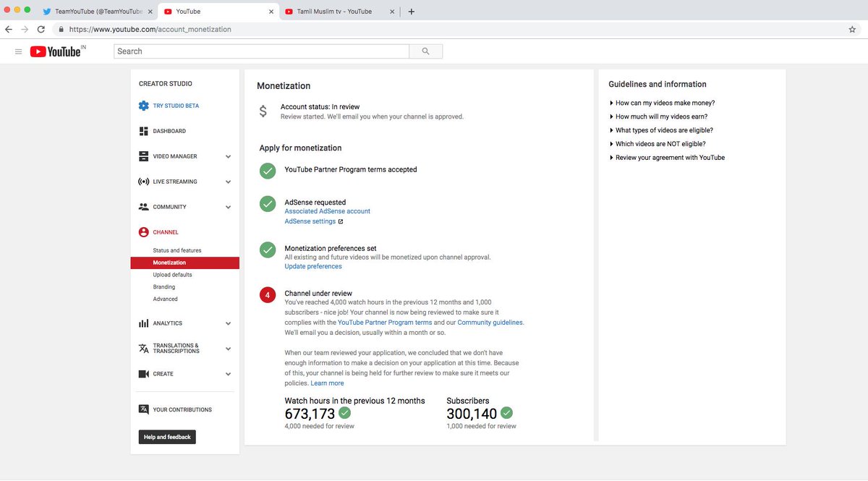Expand the Live Streaming section chevron

229,182
